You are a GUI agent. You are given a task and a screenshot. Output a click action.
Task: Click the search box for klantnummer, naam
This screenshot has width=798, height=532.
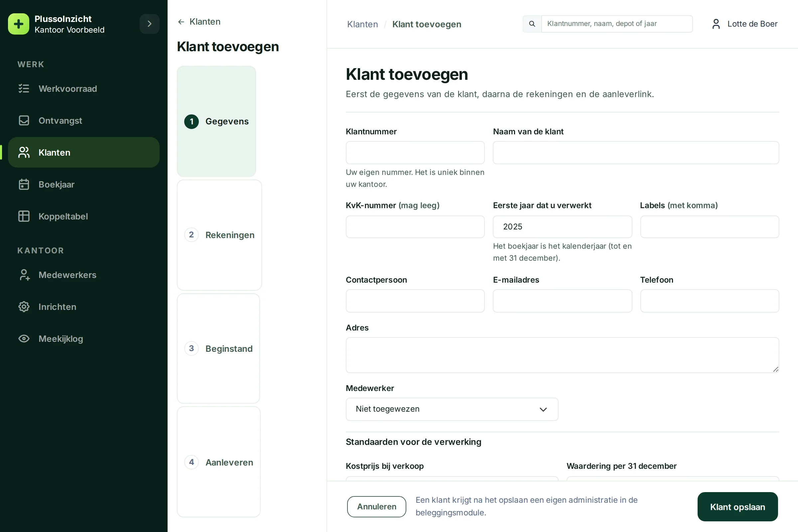click(x=617, y=24)
